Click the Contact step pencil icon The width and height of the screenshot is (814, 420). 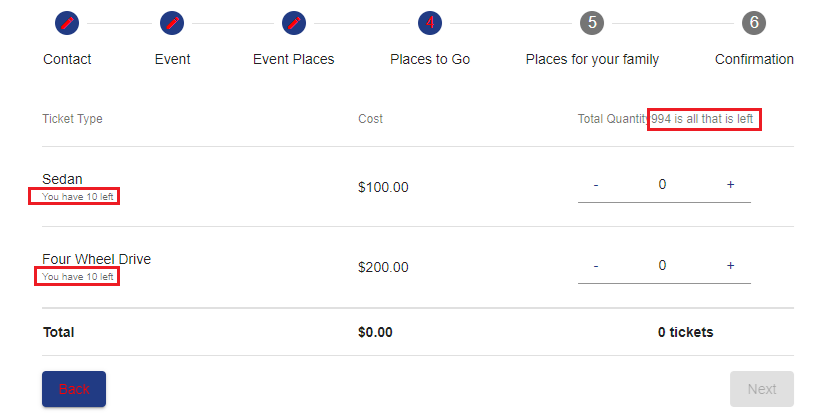(67, 22)
